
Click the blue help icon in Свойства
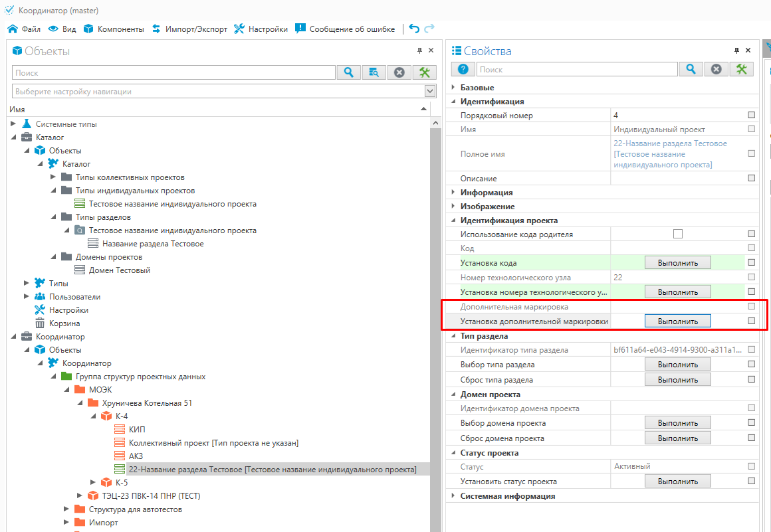[x=463, y=69]
